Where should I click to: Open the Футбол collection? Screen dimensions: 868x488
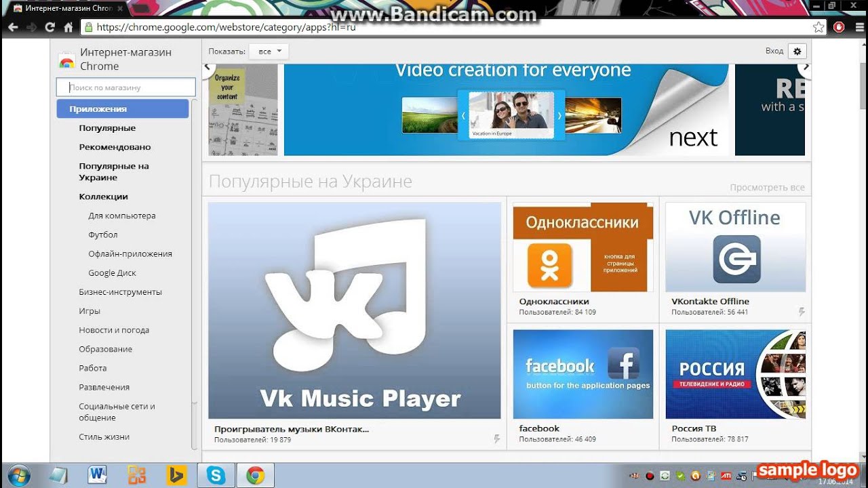103,235
